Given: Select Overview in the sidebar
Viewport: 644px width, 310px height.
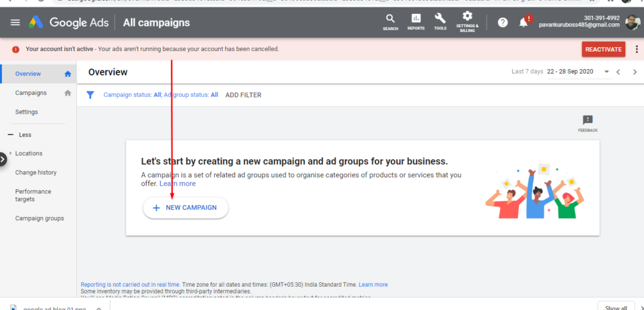Looking at the screenshot, I should [x=28, y=74].
